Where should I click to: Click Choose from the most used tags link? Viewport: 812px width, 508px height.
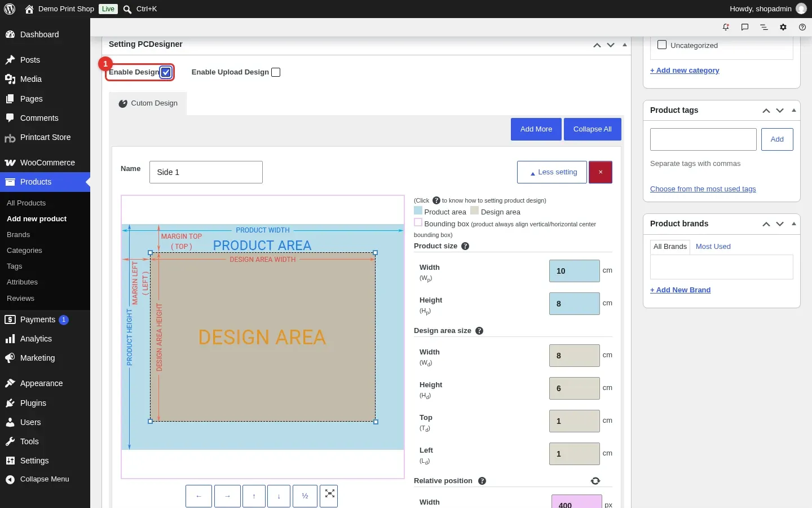click(x=703, y=189)
